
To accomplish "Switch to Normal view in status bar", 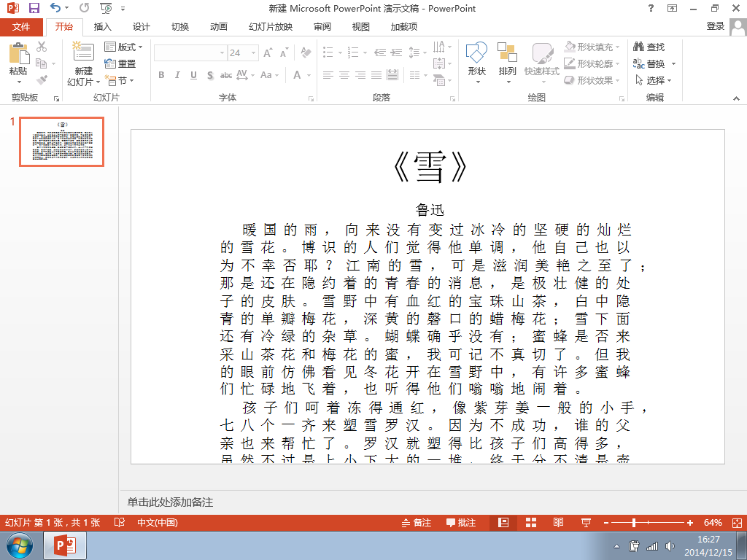I will point(503,523).
